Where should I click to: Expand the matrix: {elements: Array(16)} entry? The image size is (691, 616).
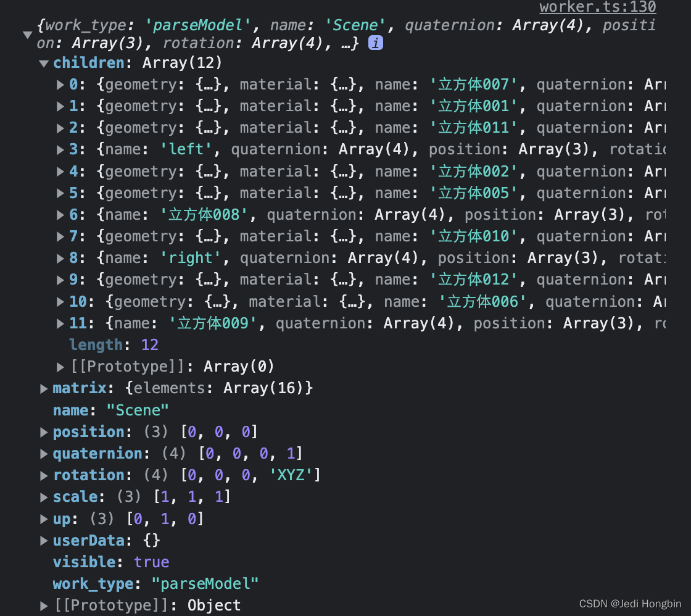(x=43, y=388)
